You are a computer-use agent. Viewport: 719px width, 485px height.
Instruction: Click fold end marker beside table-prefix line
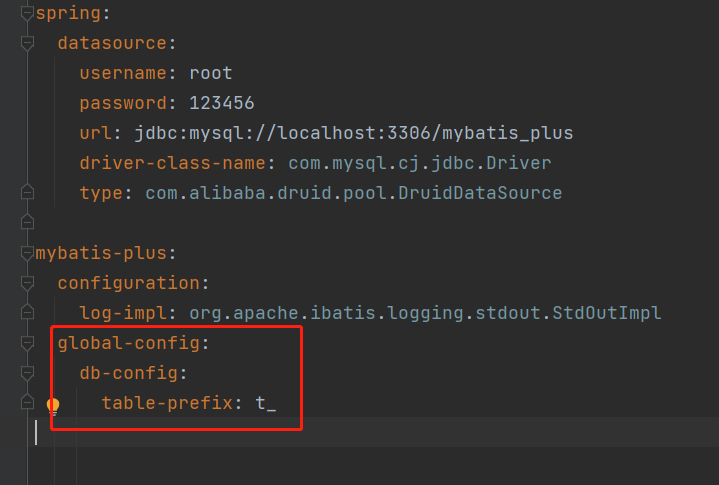27,403
